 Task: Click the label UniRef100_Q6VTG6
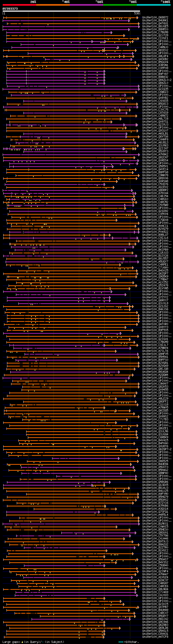coord(155,137)
